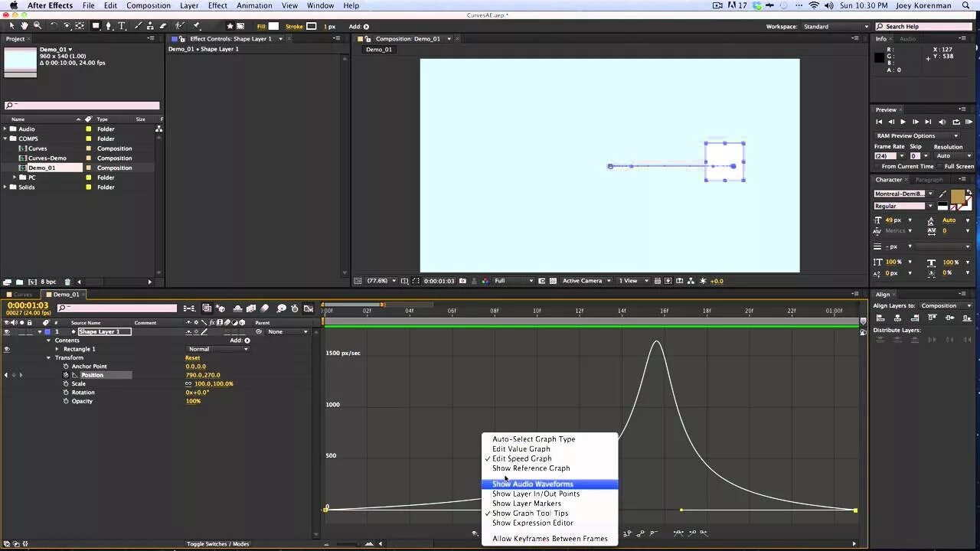Toggle visibility eye of Rectangle 1
Image resolution: width=980 pixels, height=551 pixels.
(7, 349)
